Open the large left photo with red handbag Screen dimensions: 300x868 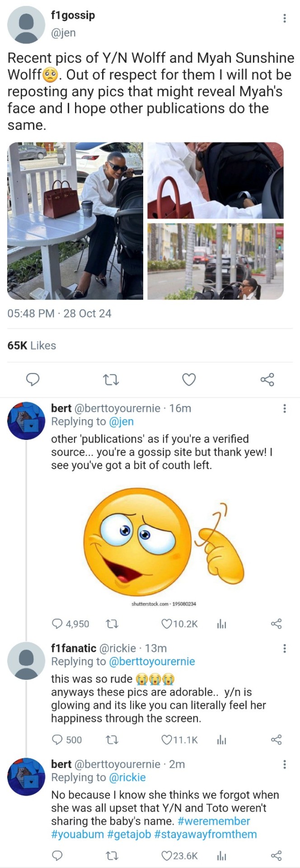point(75,221)
